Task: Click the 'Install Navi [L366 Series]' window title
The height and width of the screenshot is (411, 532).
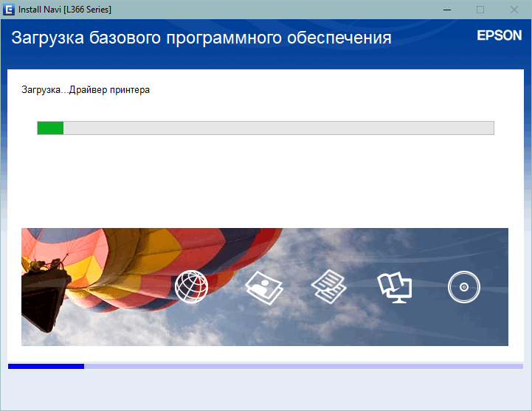Action: pyautogui.click(x=65, y=10)
